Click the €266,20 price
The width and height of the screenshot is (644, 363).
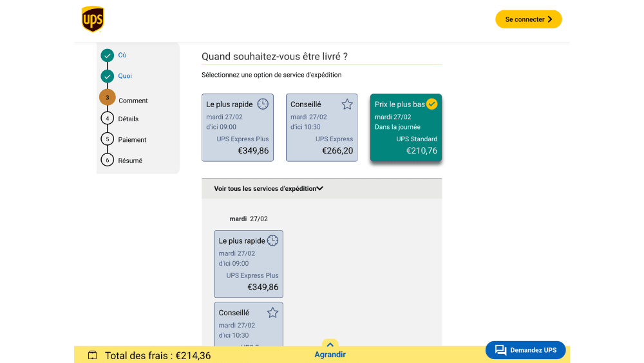coord(337,151)
